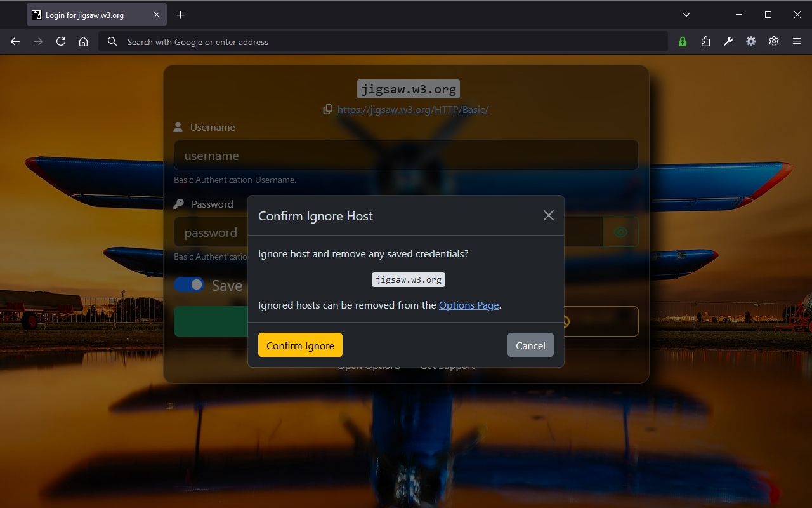Screen dimensions: 812x508
Task: Open a new tab with the plus button
Action: (181, 15)
